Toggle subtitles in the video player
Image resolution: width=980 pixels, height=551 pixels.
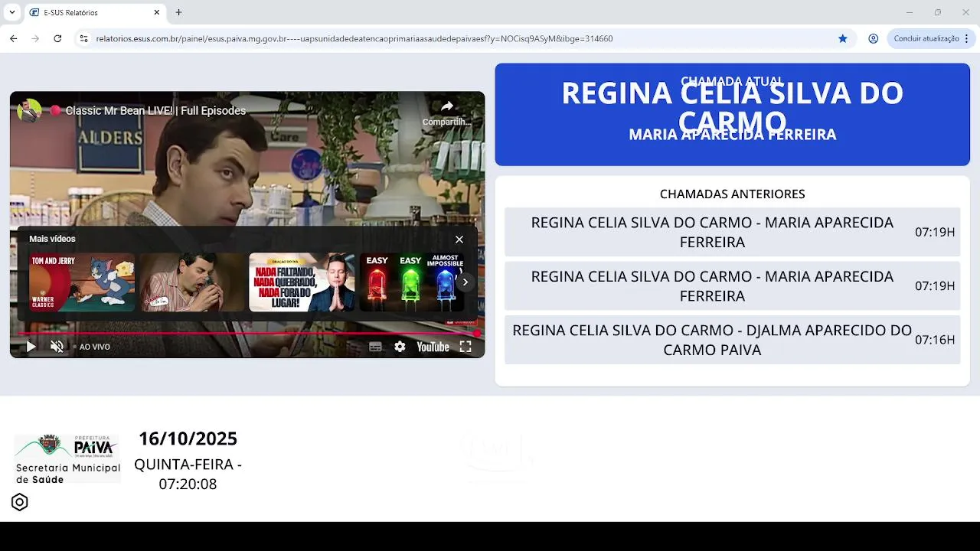point(375,347)
